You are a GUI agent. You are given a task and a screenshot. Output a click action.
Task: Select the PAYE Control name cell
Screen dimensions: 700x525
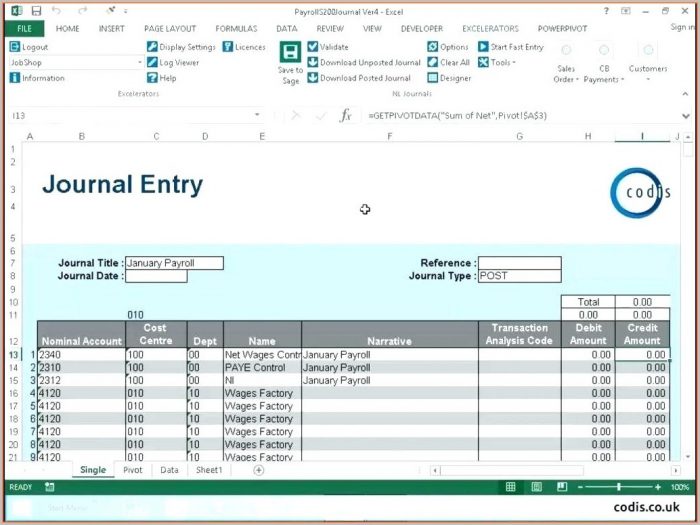click(x=262, y=367)
